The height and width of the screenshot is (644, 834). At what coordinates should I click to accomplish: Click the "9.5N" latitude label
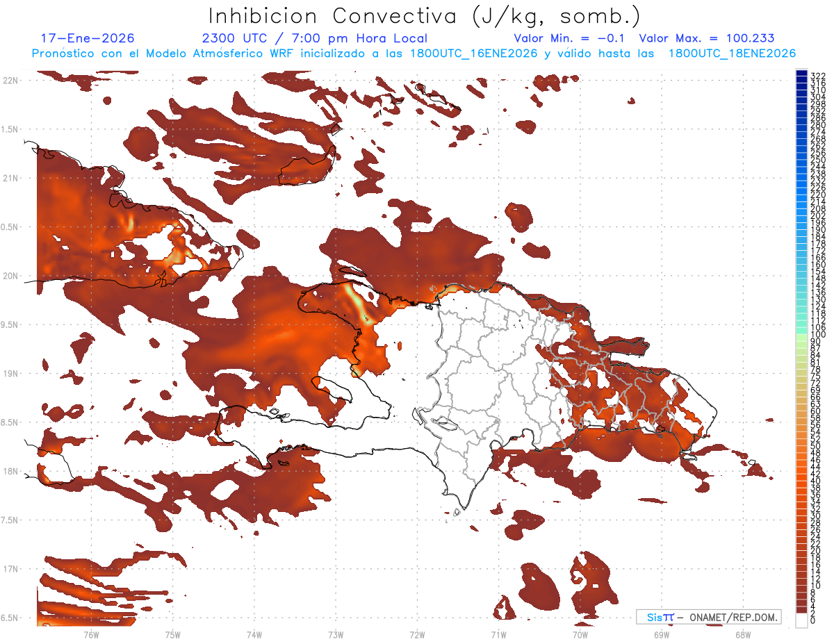10,324
